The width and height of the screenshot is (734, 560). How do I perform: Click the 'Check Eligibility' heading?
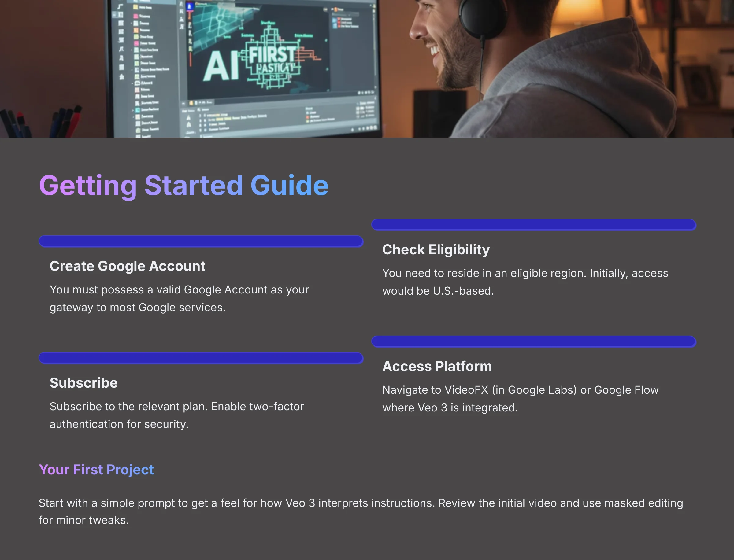[x=436, y=250]
